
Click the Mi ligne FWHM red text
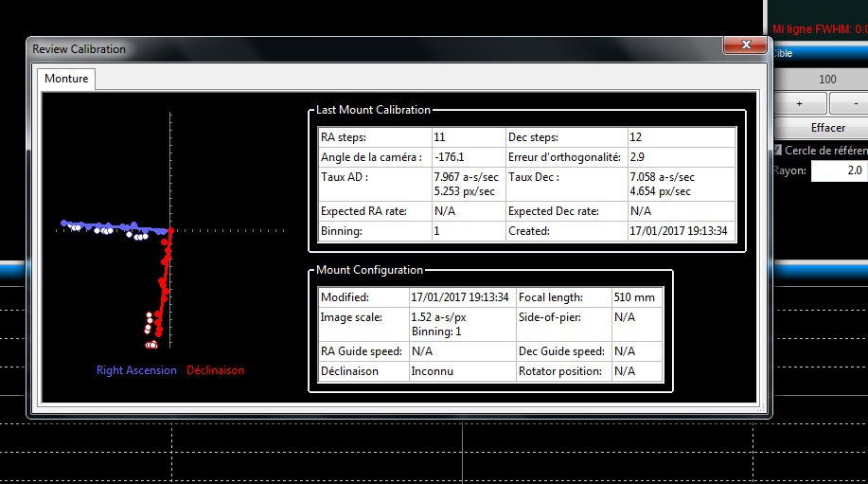(821, 28)
